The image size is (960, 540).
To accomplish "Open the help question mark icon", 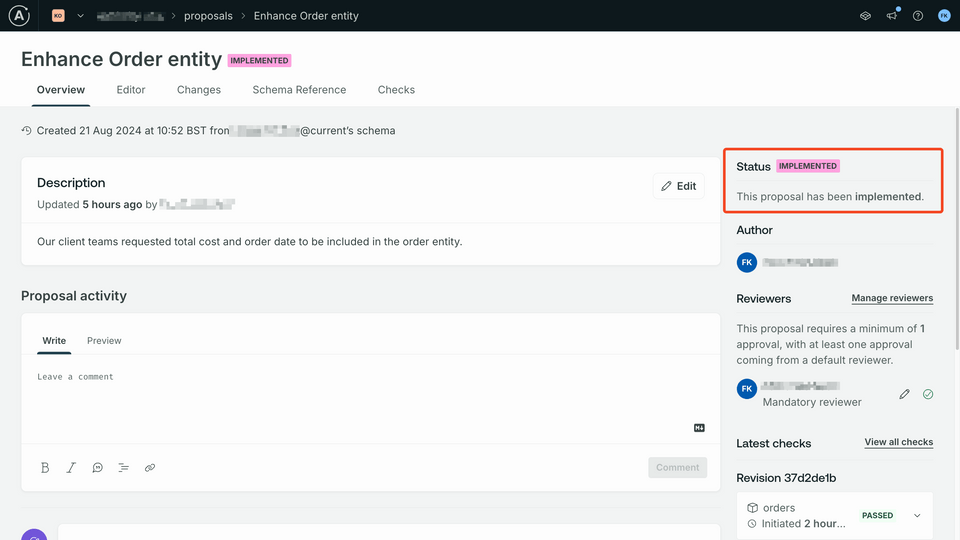I will [x=918, y=16].
